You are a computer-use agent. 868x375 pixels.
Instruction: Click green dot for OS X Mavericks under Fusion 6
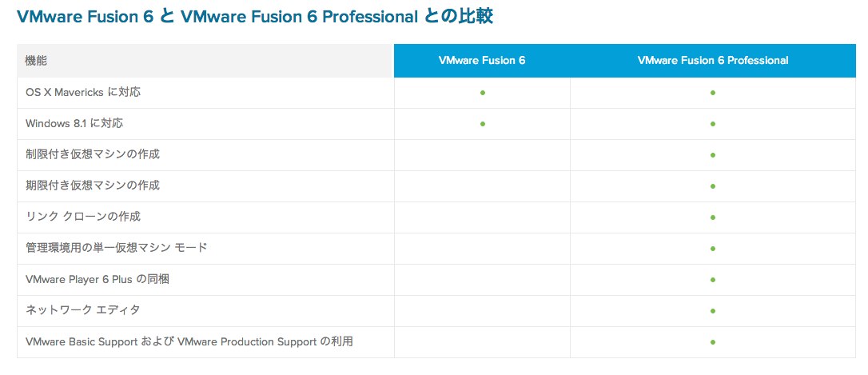click(x=483, y=93)
